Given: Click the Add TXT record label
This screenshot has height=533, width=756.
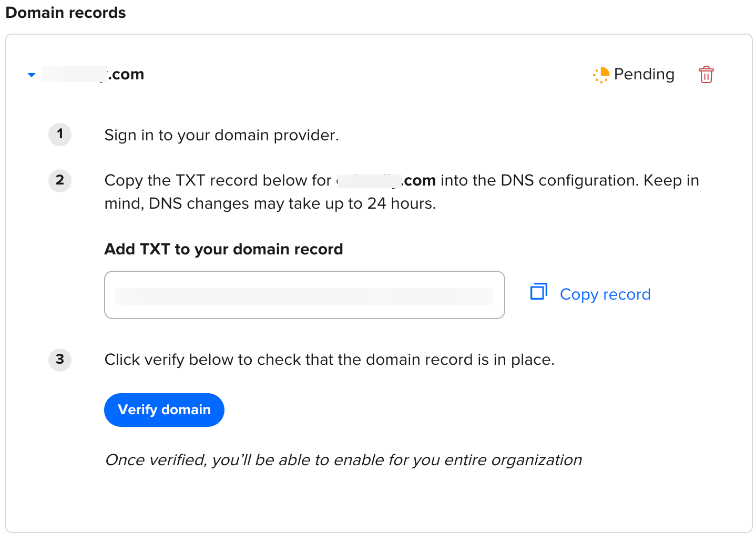Looking at the screenshot, I should [223, 249].
